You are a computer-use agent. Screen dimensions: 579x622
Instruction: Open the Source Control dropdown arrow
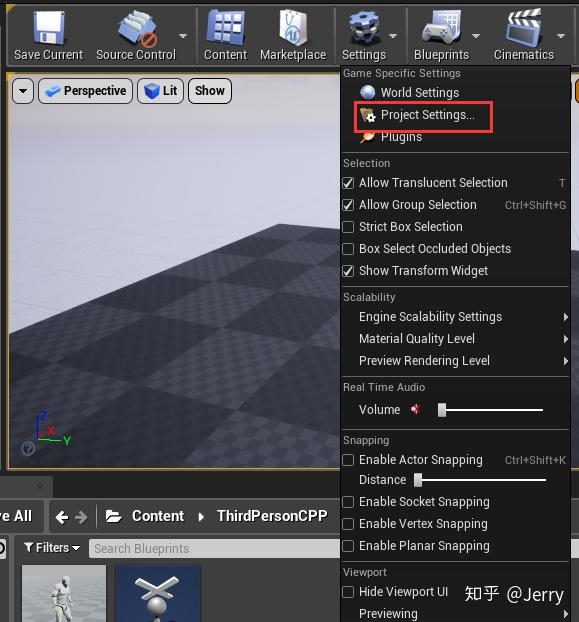click(183, 36)
